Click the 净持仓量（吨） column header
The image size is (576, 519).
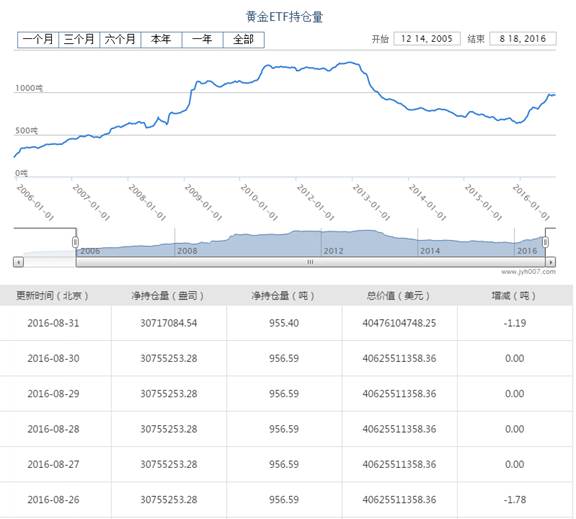(283, 295)
